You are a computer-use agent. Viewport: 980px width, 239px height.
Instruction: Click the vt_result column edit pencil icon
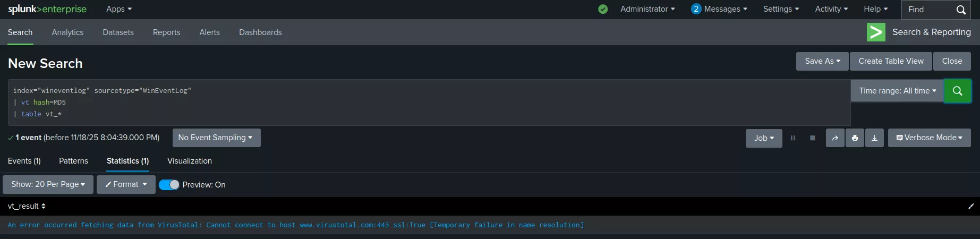click(971, 206)
